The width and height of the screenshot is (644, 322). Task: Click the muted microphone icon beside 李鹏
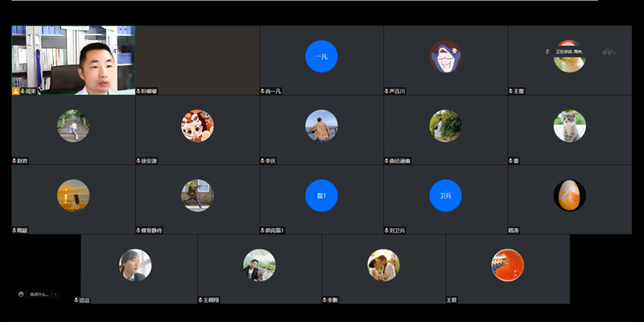tap(324, 300)
